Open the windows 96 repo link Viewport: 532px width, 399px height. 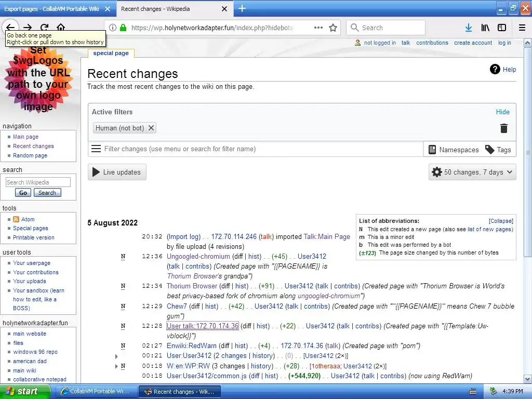tap(35, 352)
